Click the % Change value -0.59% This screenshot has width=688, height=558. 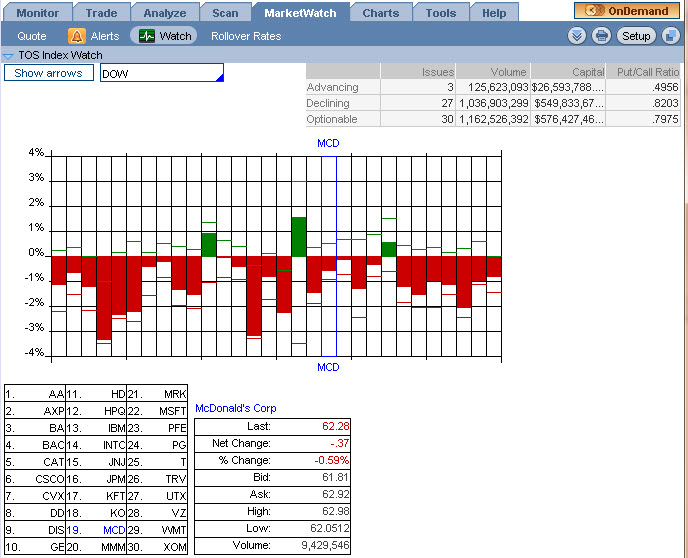coord(332,460)
